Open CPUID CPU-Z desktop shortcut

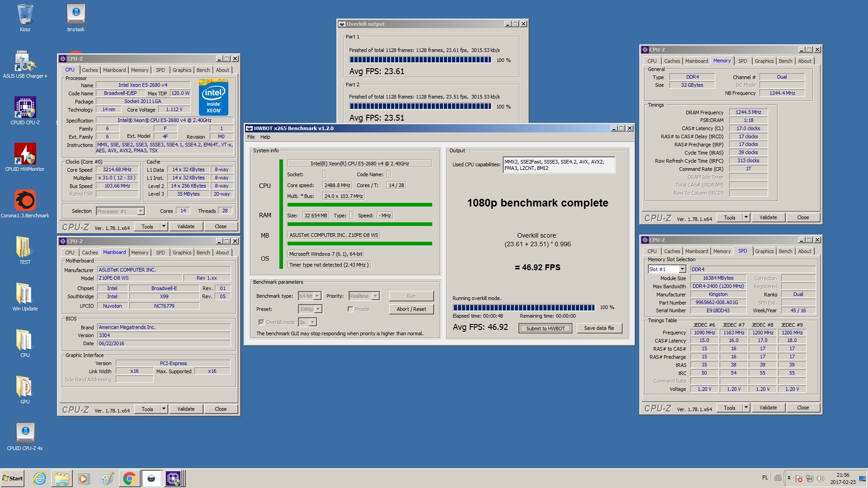[25, 111]
